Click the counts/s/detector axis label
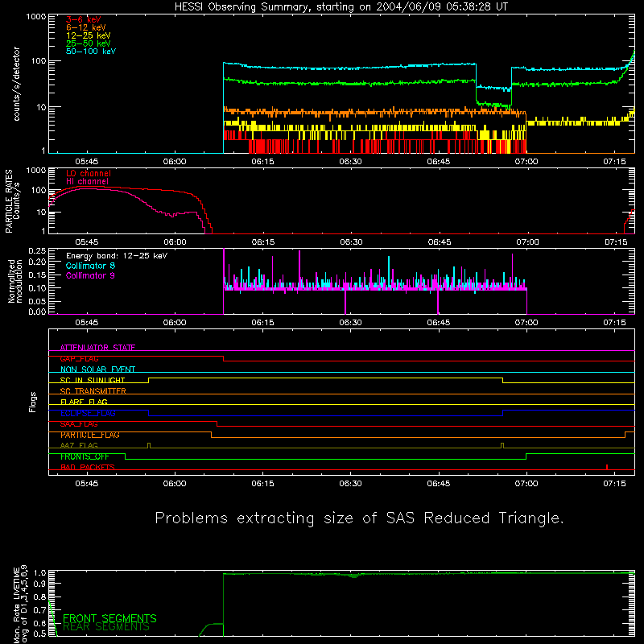The width and height of the screenshot is (644, 644). 16,84
